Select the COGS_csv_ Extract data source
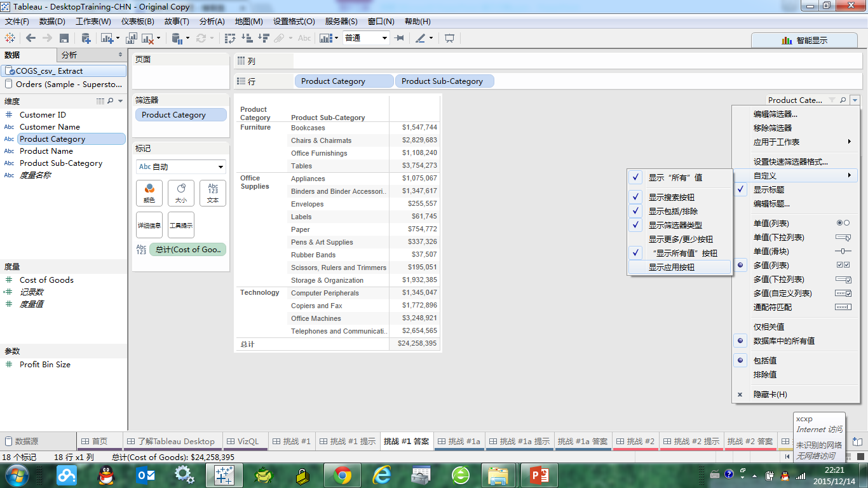The width and height of the screenshot is (868, 488). coord(63,71)
